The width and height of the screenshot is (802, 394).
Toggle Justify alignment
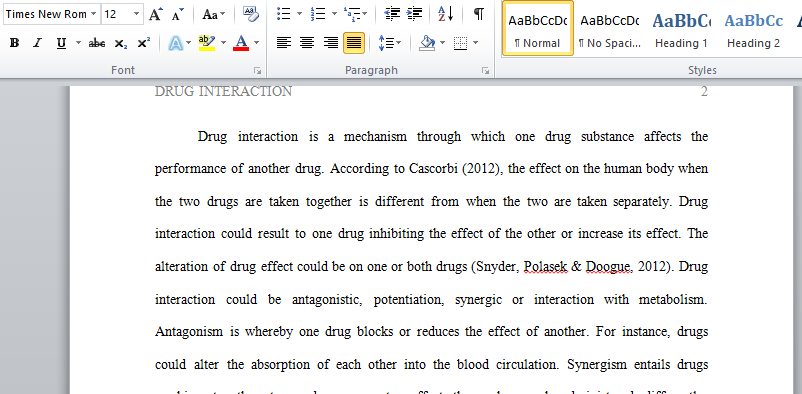(x=354, y=43)
